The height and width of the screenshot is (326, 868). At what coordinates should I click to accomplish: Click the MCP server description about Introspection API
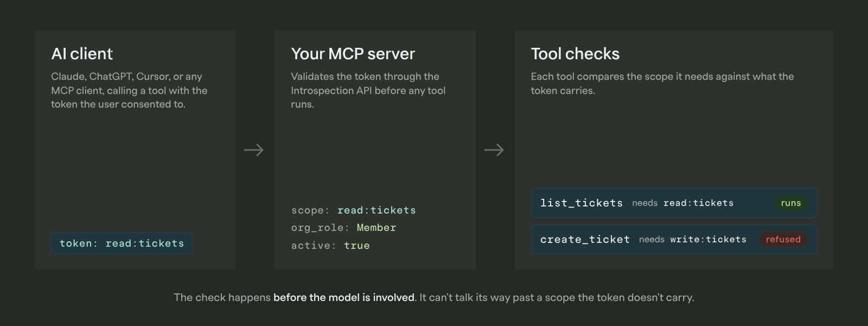click(x=368, y=90)
